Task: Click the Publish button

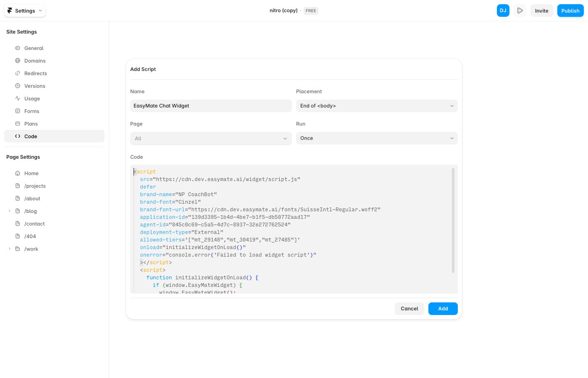Action: coord(570,10)
